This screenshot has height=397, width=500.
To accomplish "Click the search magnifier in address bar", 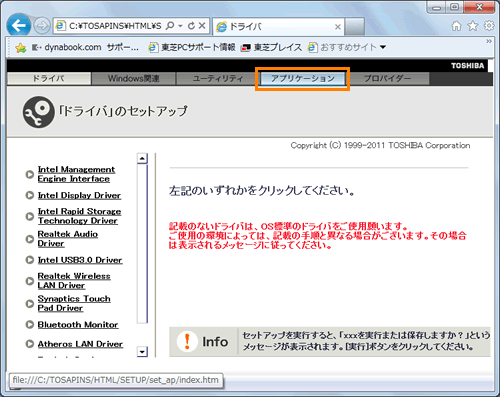I will pos(170,26).
